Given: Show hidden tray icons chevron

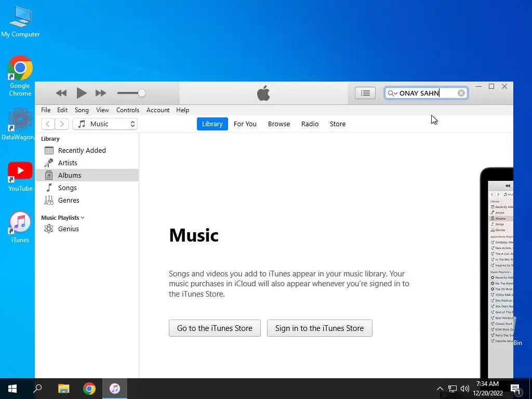Looking at the screenshot, I should click(x=440, y=389).
